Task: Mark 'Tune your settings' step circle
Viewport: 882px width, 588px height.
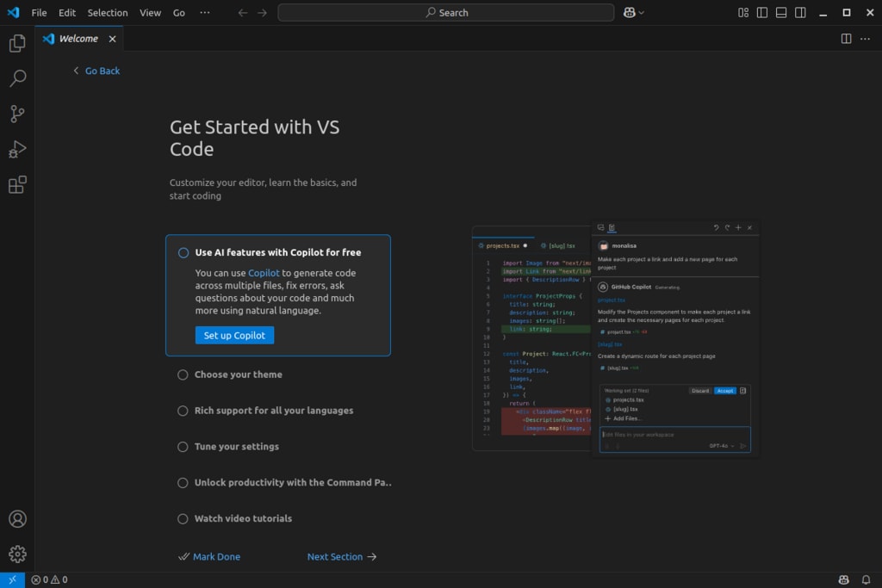Action: pos(183,447)
